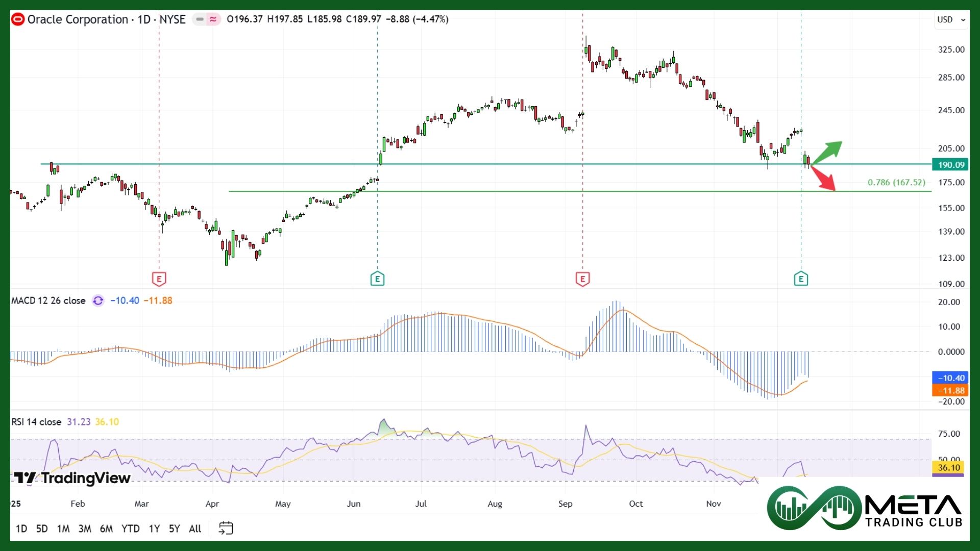
Task: Click the Oracle Corporation symbol title
Action: [78, 19]
